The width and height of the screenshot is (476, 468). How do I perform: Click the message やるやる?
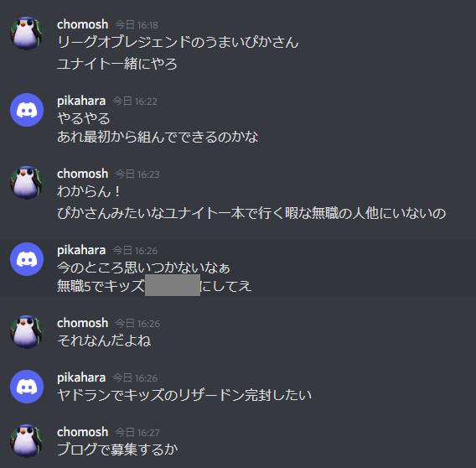[x=84, y=118]
